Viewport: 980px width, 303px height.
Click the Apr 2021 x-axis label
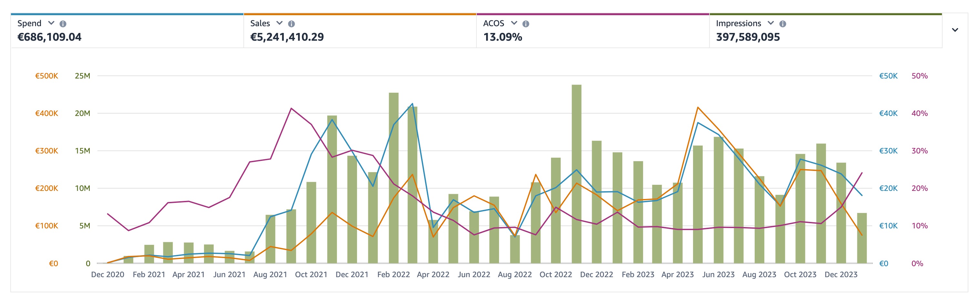(x=189, y=275)
